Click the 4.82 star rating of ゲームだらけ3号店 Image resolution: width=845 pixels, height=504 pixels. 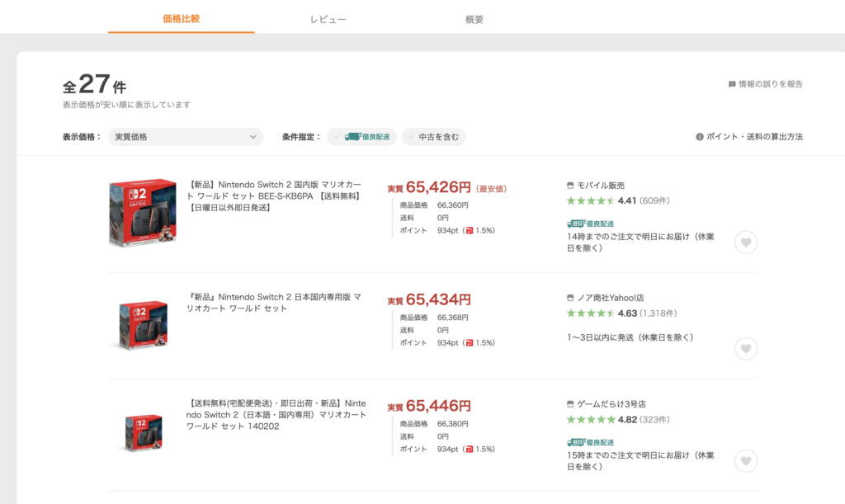[x=602, y=420]
